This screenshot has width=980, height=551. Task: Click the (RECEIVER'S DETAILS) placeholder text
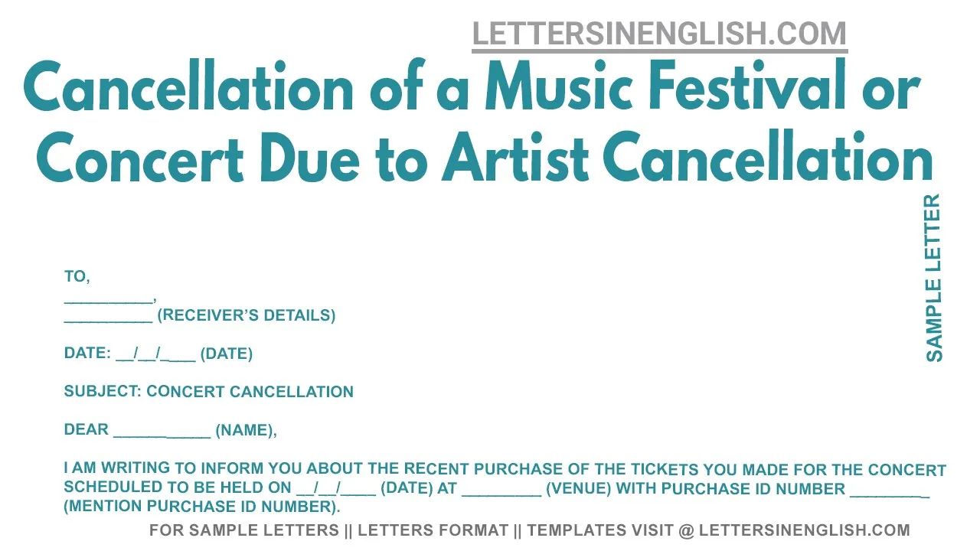pos(247,315)
